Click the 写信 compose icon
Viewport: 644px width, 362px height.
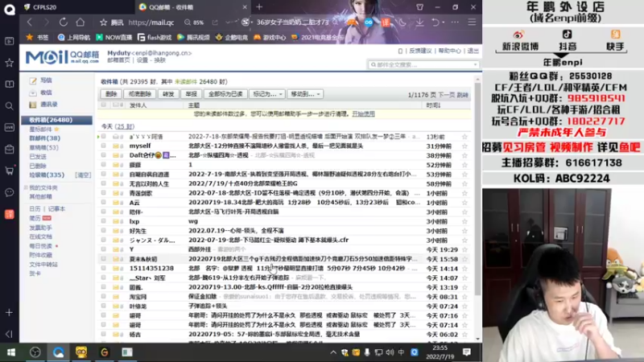(33, 81)
